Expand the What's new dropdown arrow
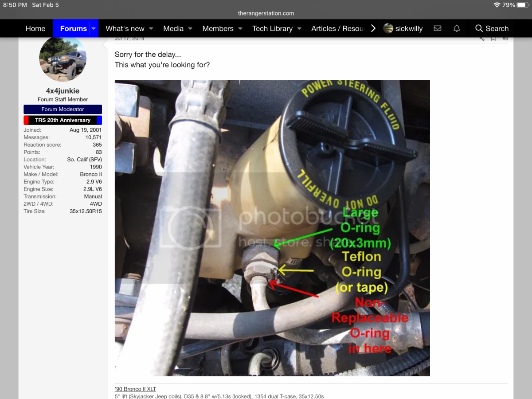The image size is (532, 399). point(151,28)
